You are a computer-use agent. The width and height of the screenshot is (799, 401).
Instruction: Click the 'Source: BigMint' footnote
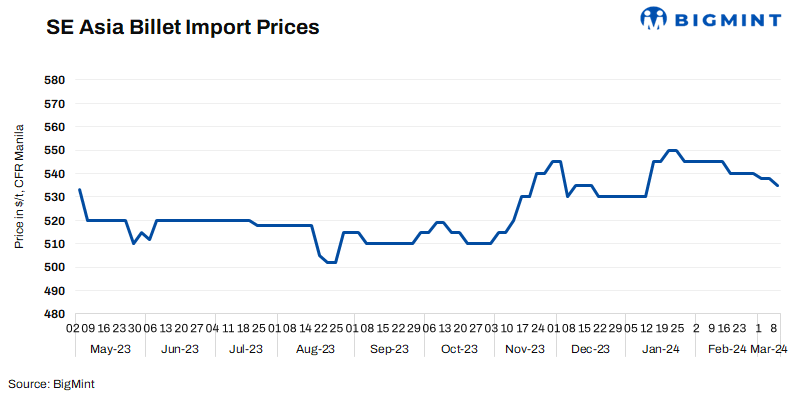tap(52, 383)
